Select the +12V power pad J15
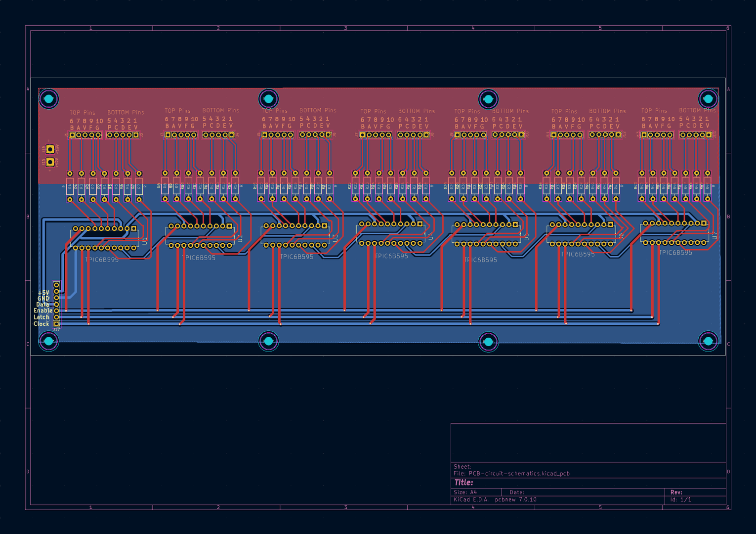This screenshot has height=534, width=756. (x=50, y=162)
